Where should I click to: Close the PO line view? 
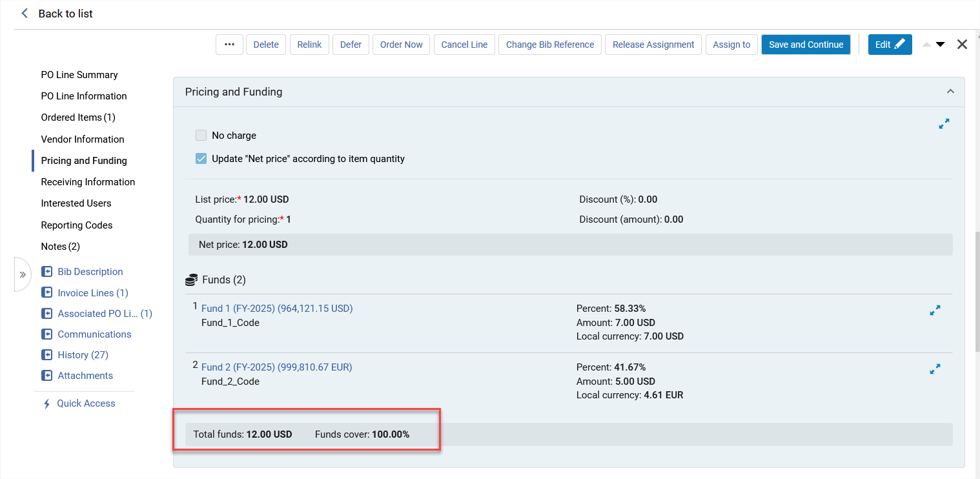[962, 45]
